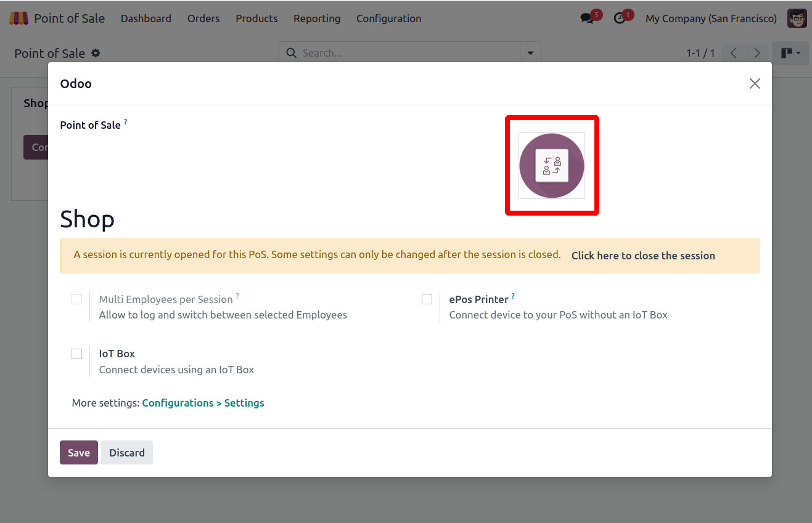Close the Odoo dialog with X

pos(755,84)
